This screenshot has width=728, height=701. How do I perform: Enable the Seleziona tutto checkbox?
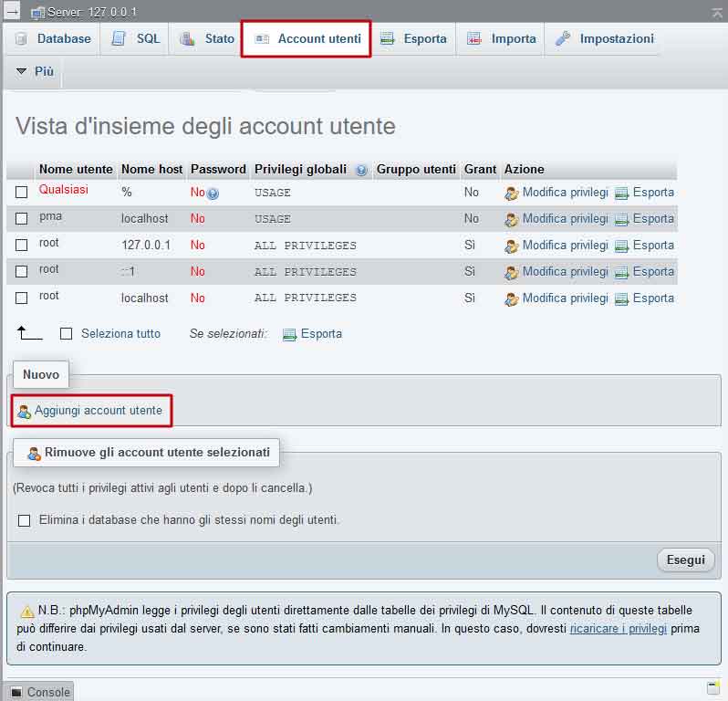(67, 333)
